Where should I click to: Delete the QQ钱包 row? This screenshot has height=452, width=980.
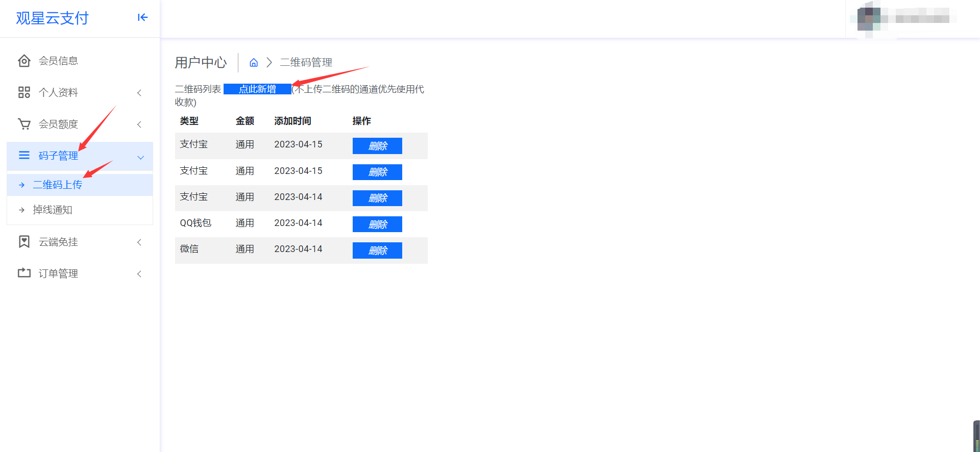377,224
